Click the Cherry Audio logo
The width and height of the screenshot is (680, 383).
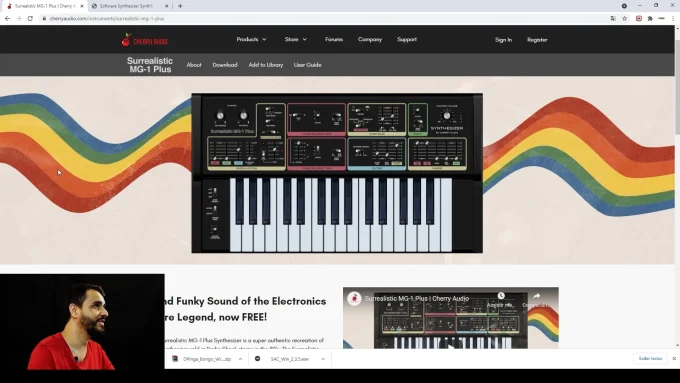click(x=144, y=40)
